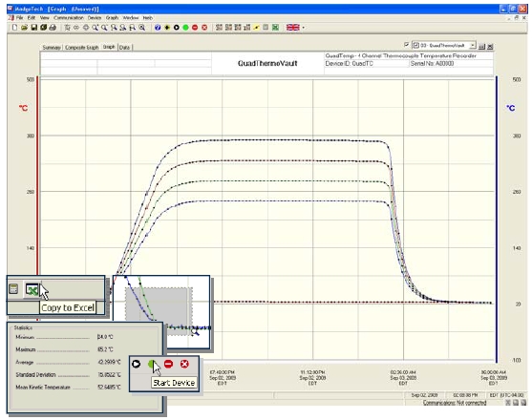Screen dimensions: 532x420
Task: Click the New file toolbar icon
Action: (14, 28)
